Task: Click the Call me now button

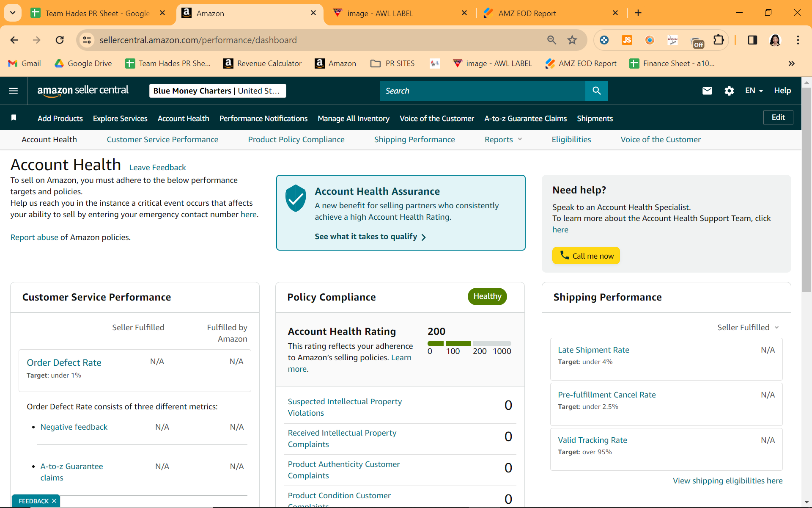Action: tap(586, 256)
